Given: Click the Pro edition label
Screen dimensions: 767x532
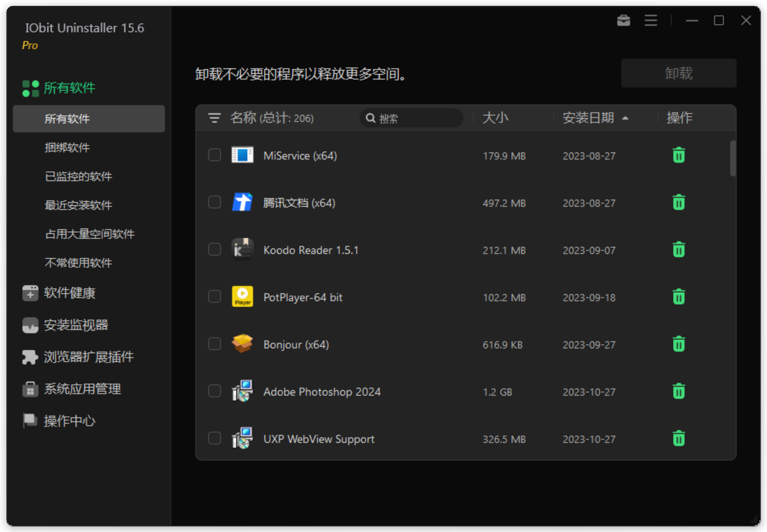Looking at the screenshot, I should [x=30, y=45].
